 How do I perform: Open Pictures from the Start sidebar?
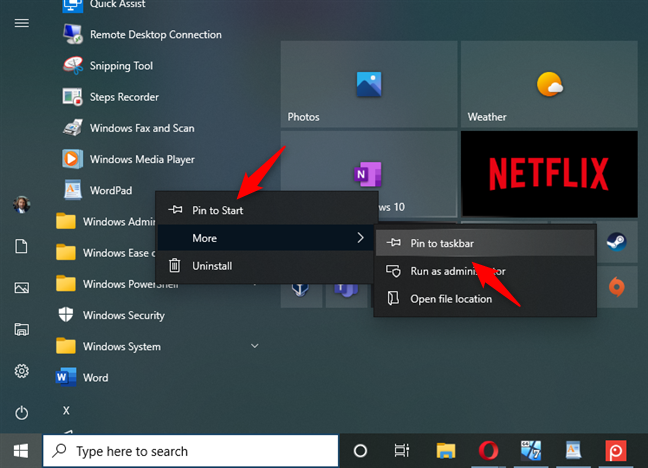click(x=21, y=288)
